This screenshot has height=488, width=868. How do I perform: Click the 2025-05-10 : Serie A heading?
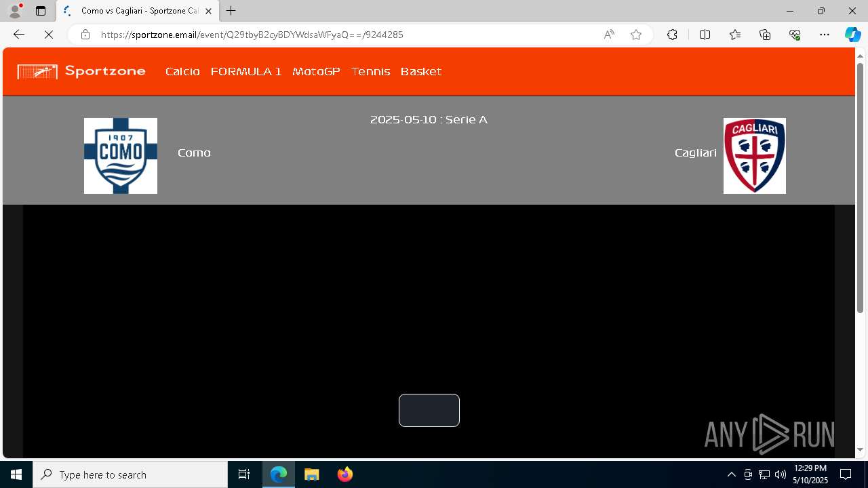[429, 120]
